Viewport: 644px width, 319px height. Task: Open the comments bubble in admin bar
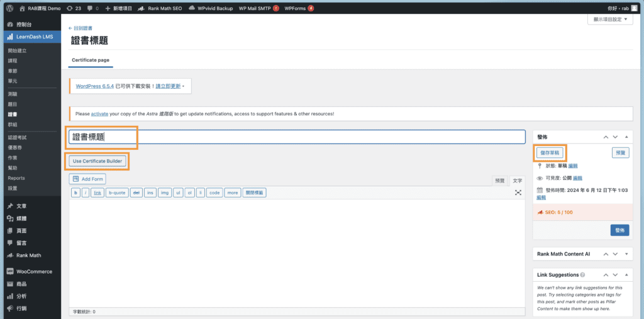(x=93, y=9)
